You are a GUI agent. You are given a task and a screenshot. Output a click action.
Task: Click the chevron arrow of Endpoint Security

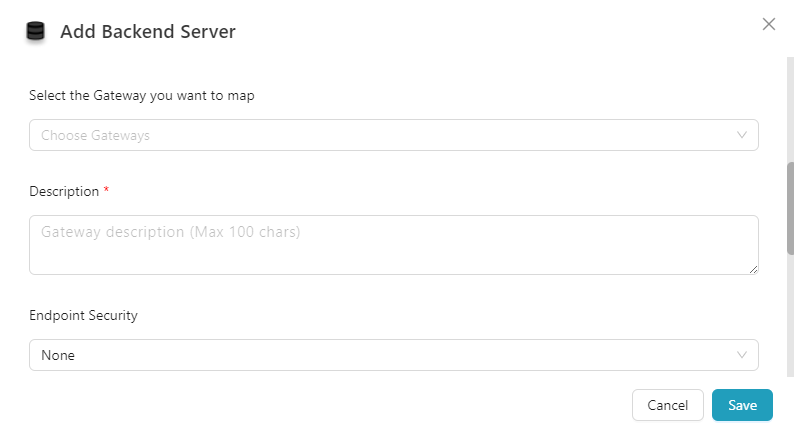[x=742, y=355]
